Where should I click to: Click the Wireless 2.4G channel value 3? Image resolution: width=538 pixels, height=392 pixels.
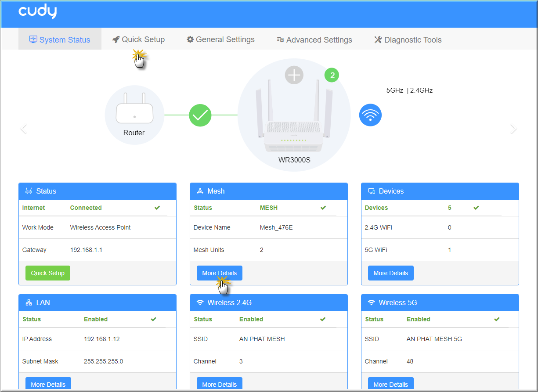click(x=241, y=362)
